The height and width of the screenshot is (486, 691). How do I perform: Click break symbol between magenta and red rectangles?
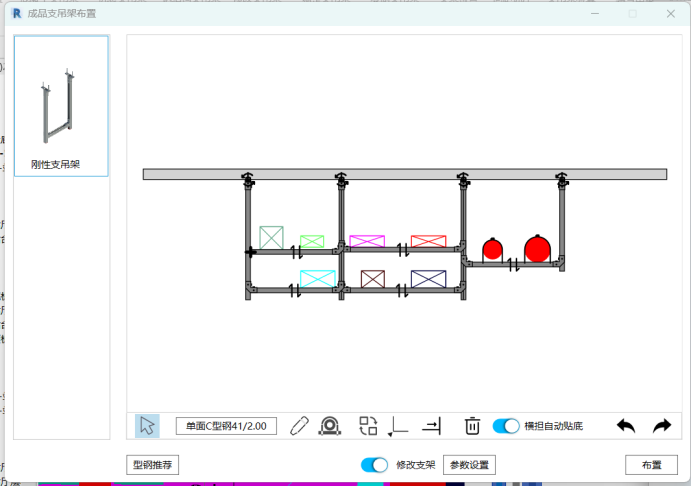click(x=403, y=250)
